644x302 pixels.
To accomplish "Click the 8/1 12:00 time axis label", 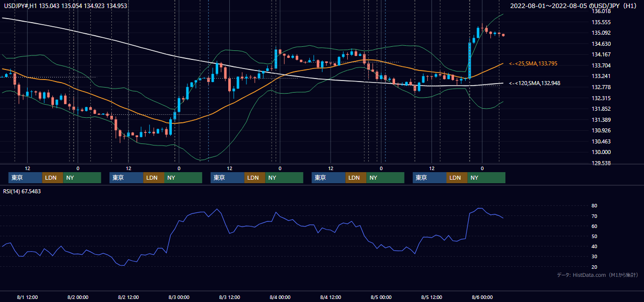I will point(27,297).
